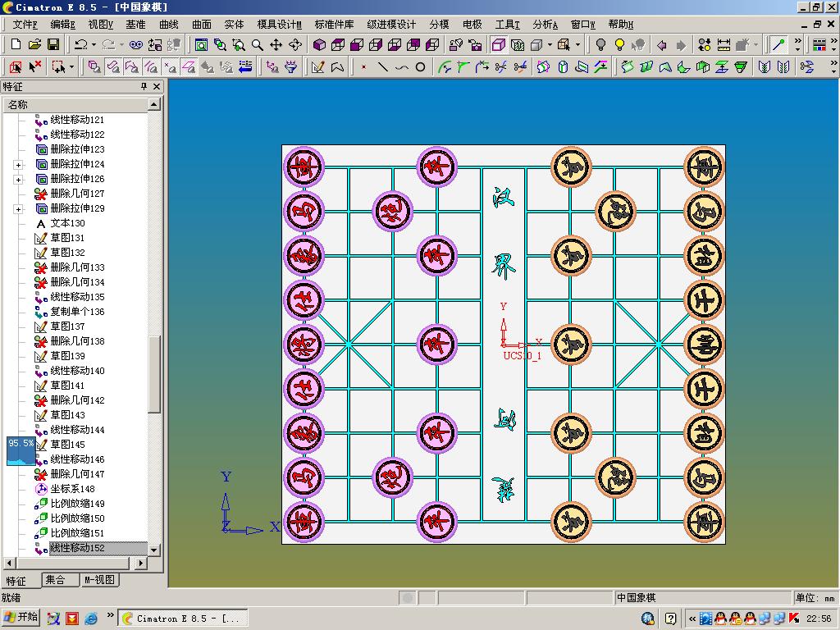
Task: Toggle the curve select filter button
Action: (x=151, y=67)
